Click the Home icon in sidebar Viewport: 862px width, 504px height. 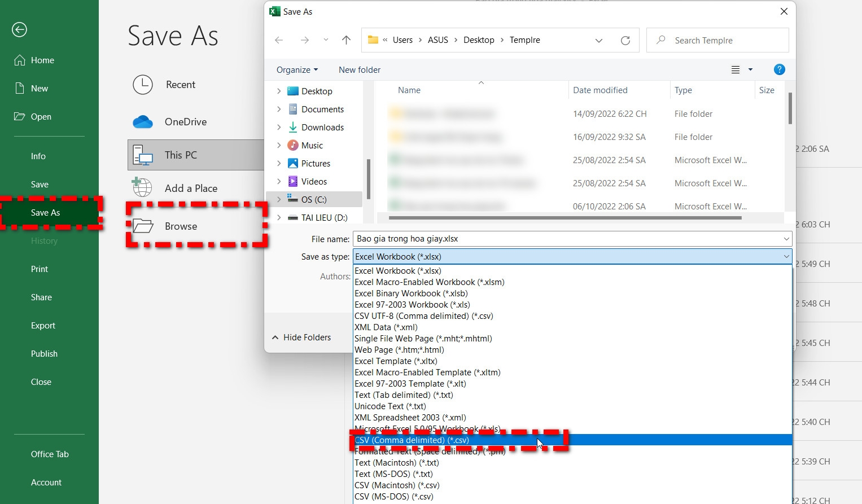point(20,60)
